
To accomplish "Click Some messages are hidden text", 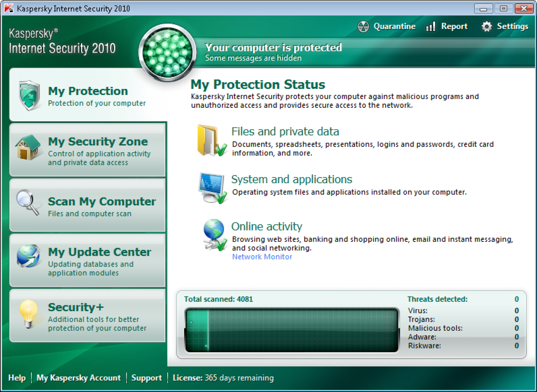I will (x=253, y=58).
